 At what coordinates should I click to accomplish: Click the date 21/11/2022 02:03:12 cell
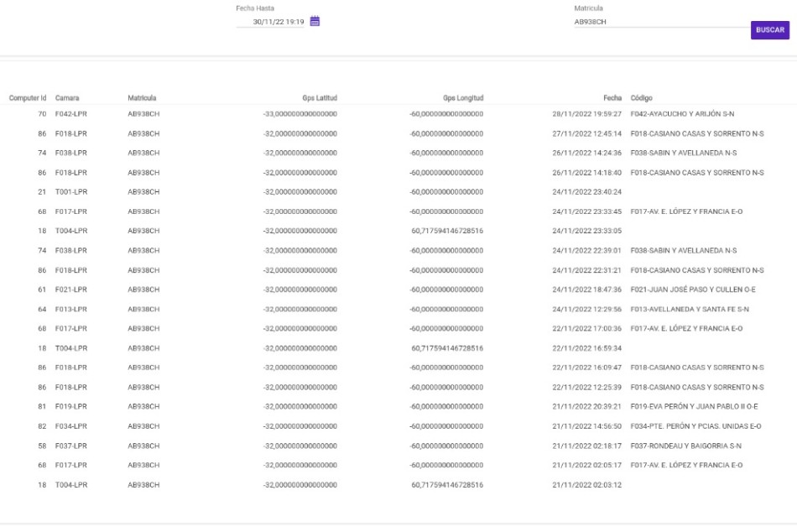[x=586, y=485]
